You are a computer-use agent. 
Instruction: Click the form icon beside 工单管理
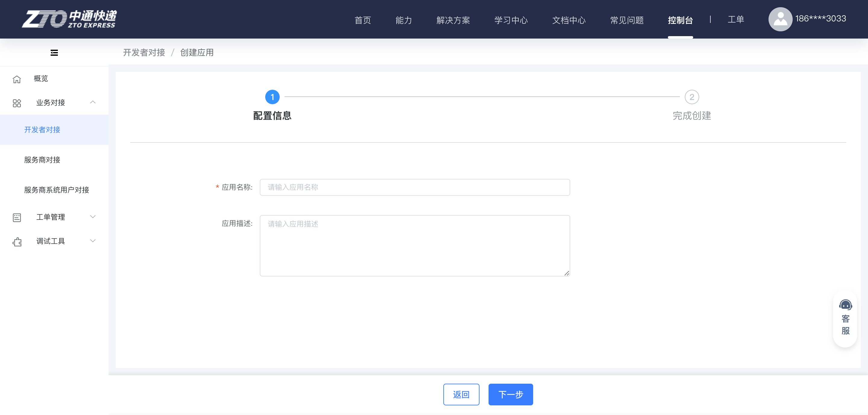17,217
